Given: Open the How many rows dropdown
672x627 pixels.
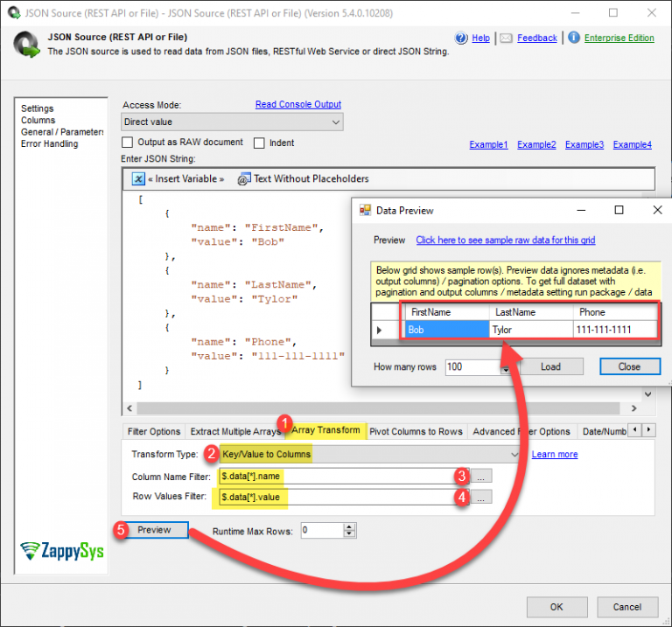Looking at the screenshot, I should (x=505, y=367).
